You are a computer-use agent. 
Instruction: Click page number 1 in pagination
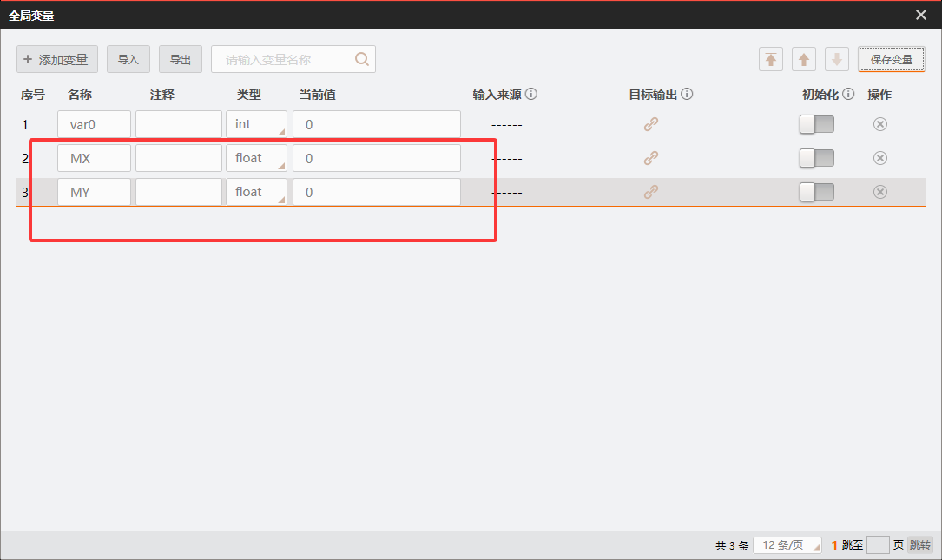click(833, 545)
